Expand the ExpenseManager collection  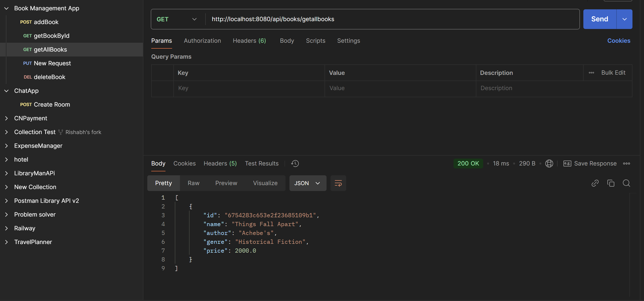pos(6,146)
